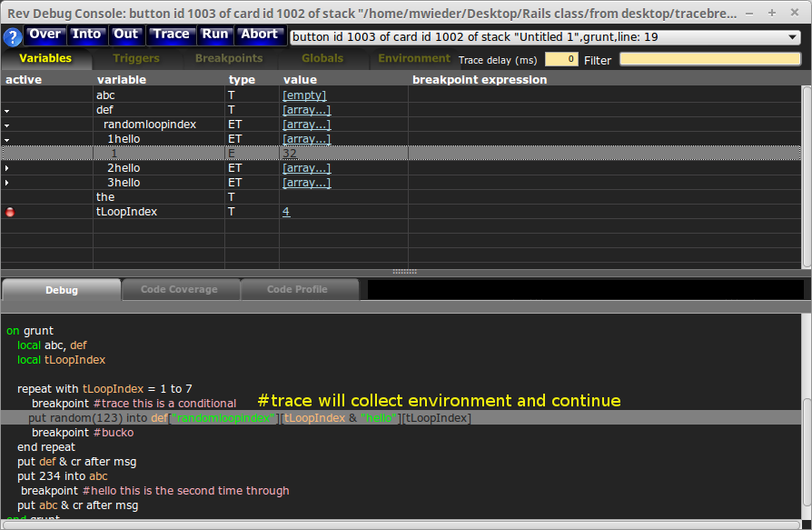Click the [empty] value link for abc
Screen dimensions: 812x530
tap(304, 95)
